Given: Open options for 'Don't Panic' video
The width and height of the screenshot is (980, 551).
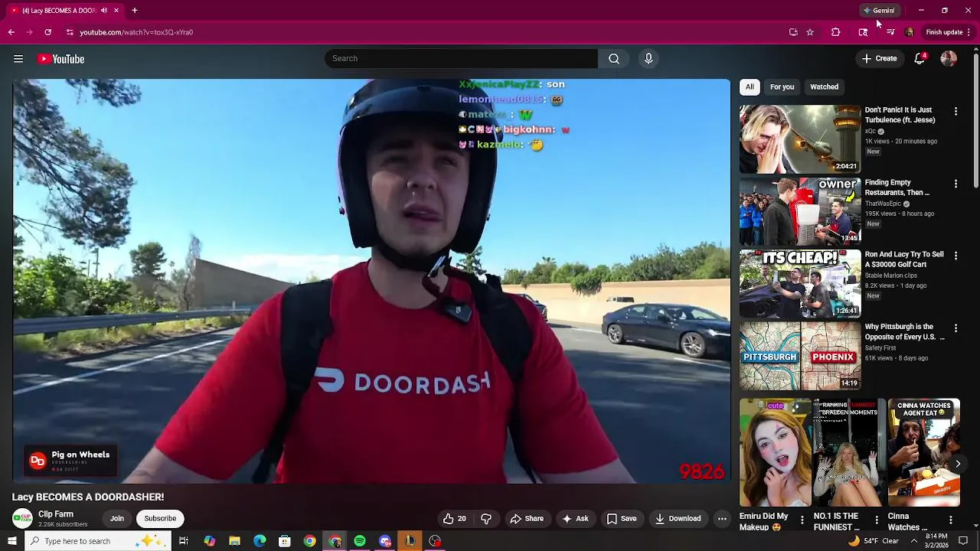Looking at the screenshot, I should click(x=955, y=112).
